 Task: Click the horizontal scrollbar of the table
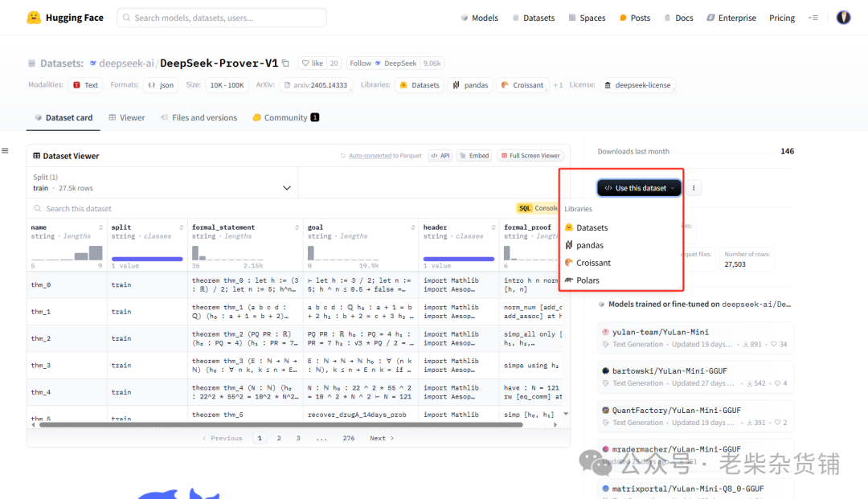[281, 425]
